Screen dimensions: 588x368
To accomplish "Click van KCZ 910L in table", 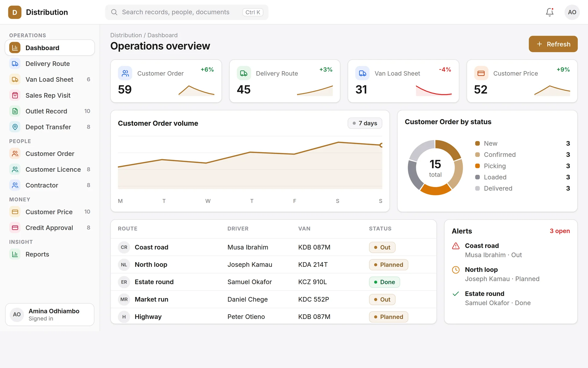I will click(x=312, y=282).
